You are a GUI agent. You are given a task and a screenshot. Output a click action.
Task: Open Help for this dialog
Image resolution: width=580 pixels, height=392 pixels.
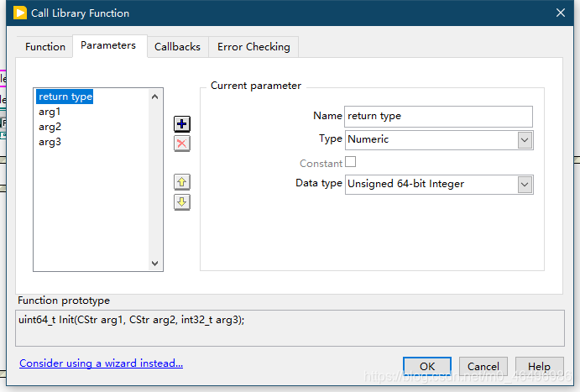540,367
